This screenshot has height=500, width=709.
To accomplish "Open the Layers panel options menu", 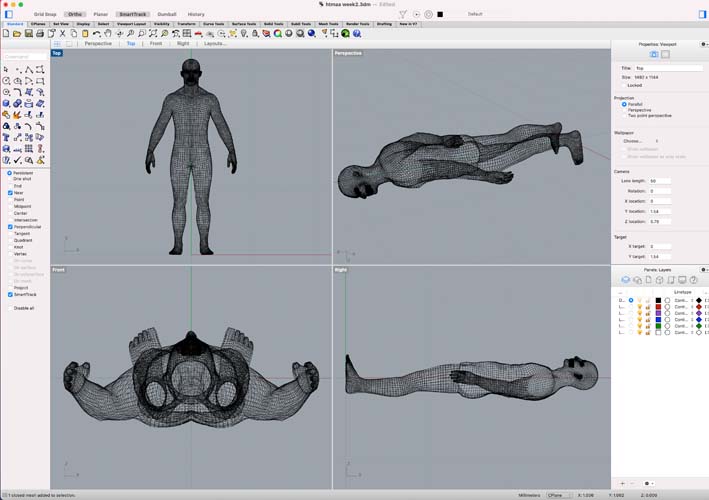I will 704,270.
